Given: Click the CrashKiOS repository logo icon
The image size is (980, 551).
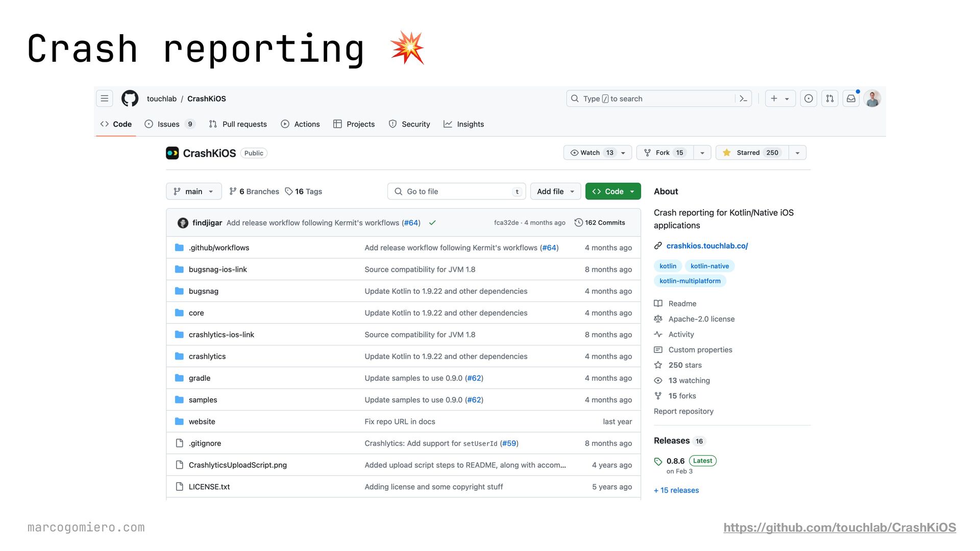Looking at the screenshot, I should (x=173, y=153).
